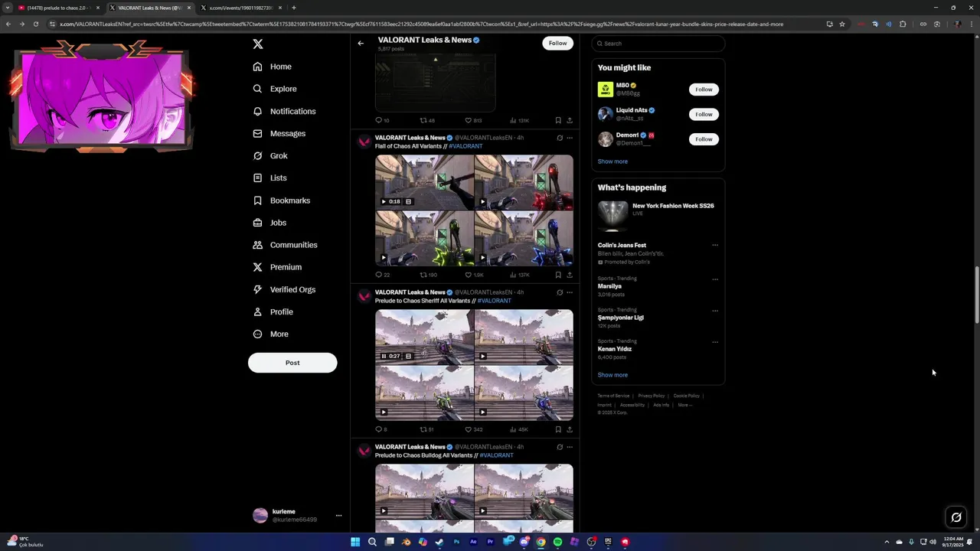980x551 pixels.
Task: Share the Prelude to Chaos Sheriff post
Action: (570, 429)
